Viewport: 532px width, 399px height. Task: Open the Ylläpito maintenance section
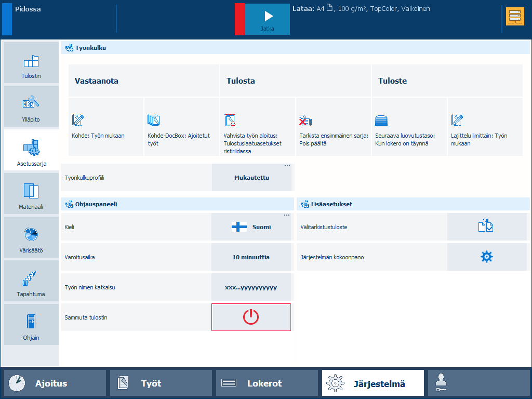[x=31, y=106]
